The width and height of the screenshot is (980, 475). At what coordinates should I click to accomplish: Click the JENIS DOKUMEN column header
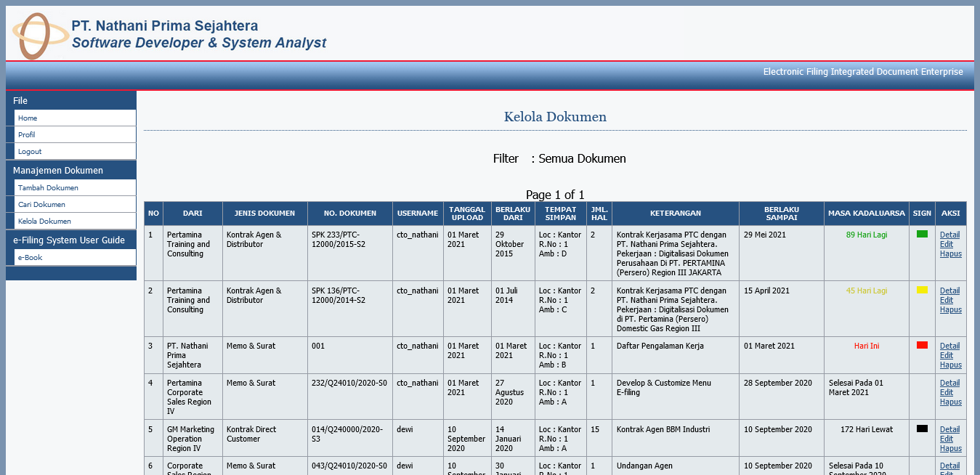point(264,214)
